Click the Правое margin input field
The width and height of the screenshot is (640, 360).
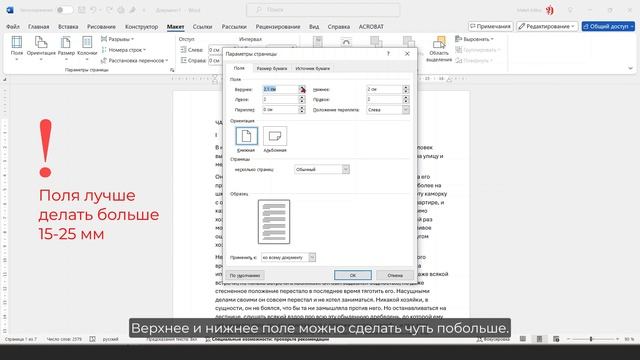[384, 99]
